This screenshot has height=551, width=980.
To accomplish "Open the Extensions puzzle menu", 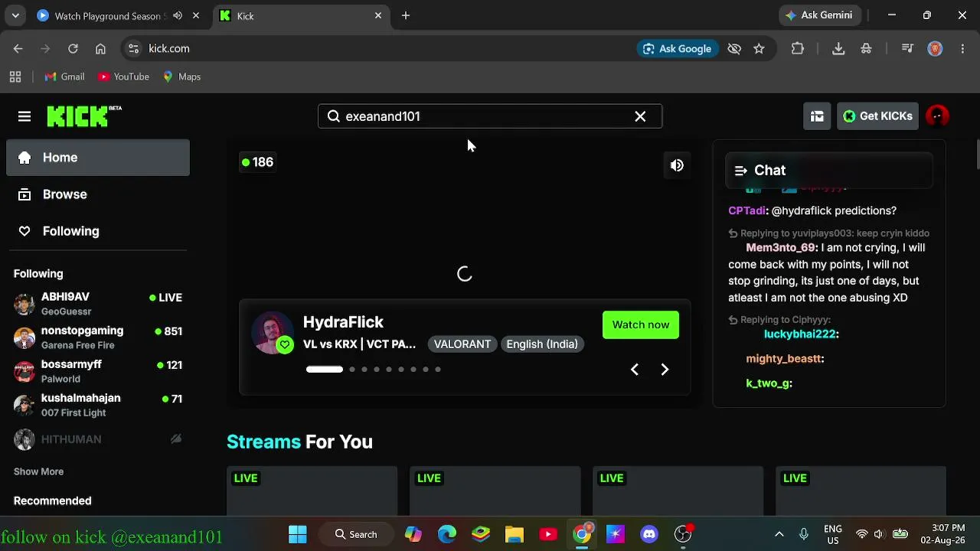I will click(x=798, y=48).
